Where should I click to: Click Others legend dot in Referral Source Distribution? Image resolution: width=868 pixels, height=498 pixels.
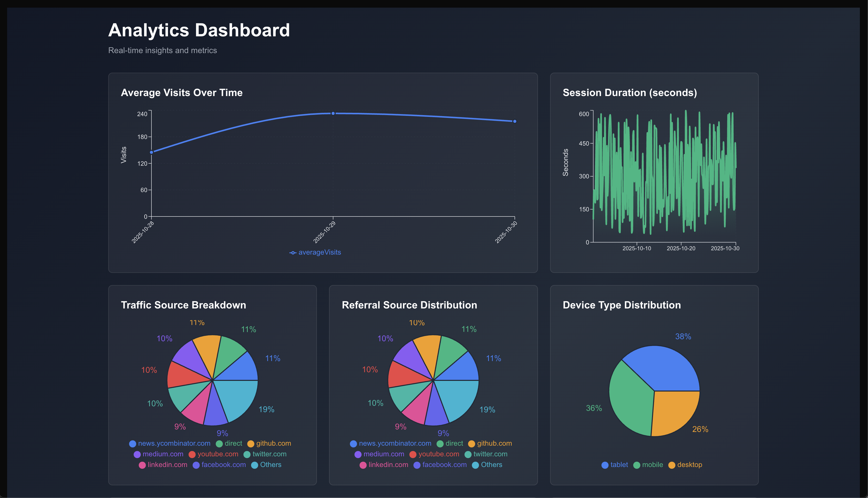coord(475,465)
